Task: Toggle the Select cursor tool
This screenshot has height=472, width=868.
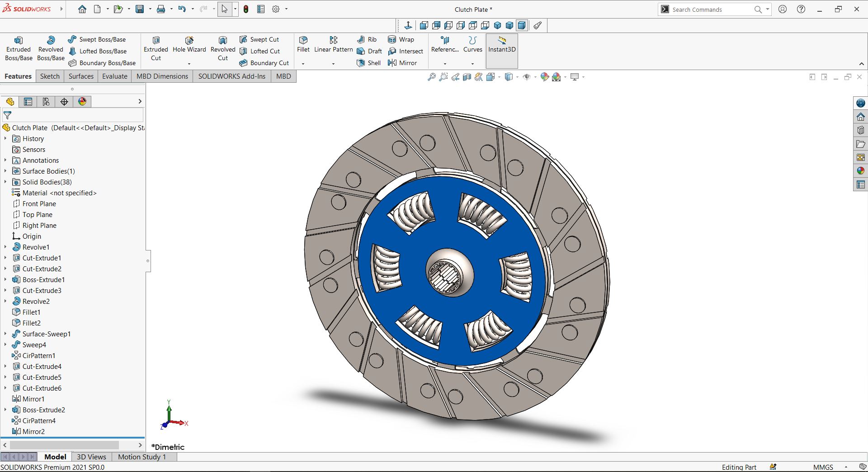Action: 225,9
